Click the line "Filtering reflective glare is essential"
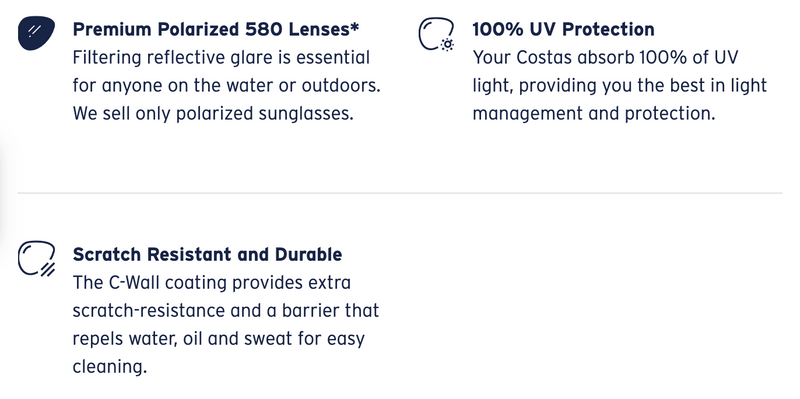 (221, 57)
